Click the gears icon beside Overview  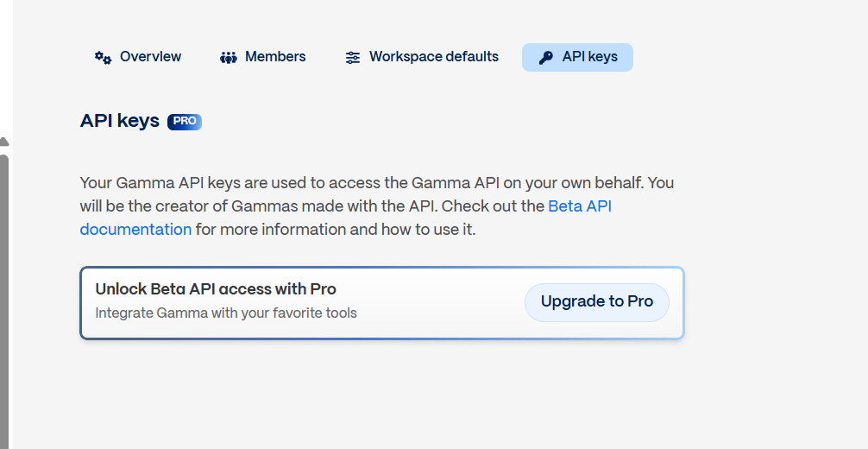pos(104,58)
